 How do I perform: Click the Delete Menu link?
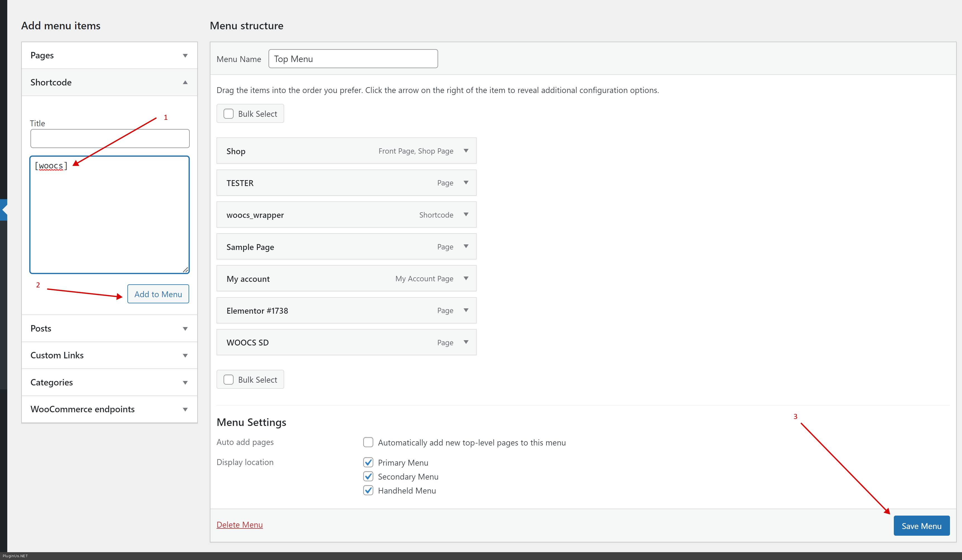(x=239, y=525)
